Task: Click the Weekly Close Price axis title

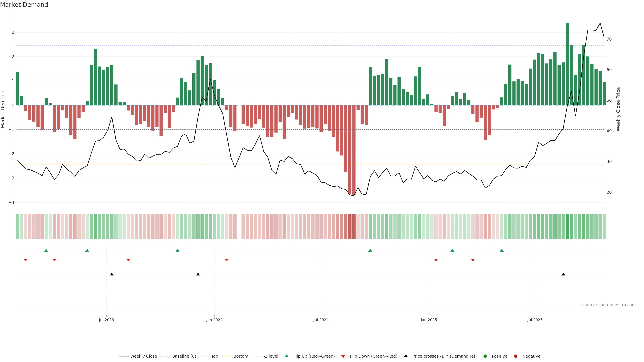Action: (x=618, y=109)
